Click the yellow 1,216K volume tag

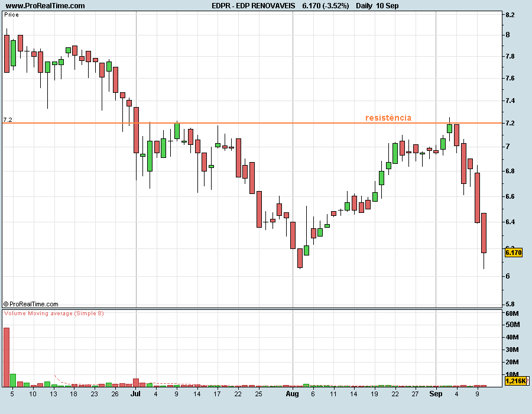pyautogui.click(x=515, y=381)
